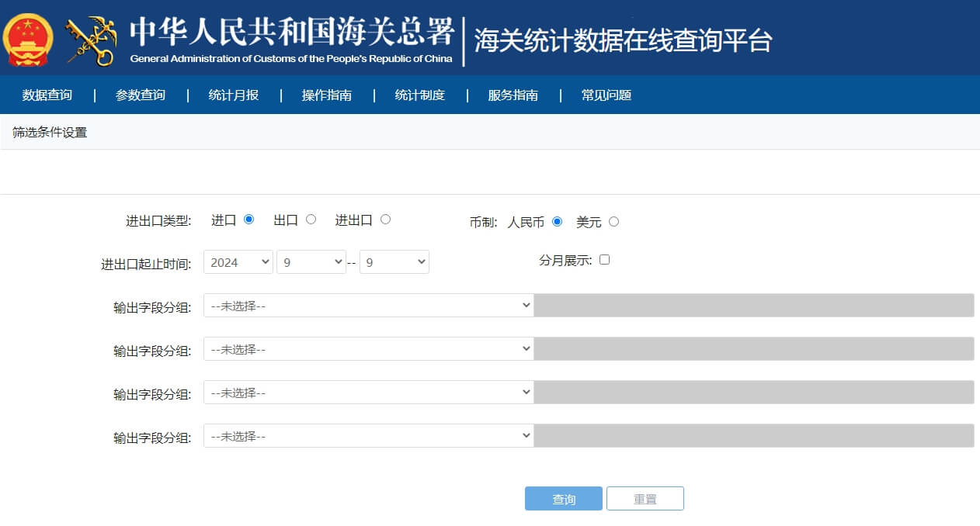Viewport: 980px width, 526px height.
Task: Click the 进出口起止时间 label
Action: pyautogui.click(x=146, y=265)
